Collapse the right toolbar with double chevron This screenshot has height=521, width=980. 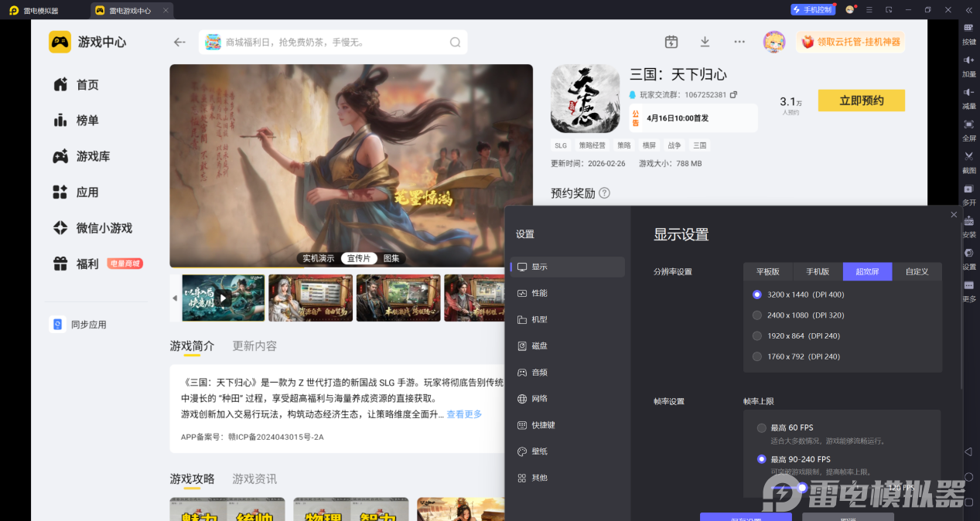point(968,10)
